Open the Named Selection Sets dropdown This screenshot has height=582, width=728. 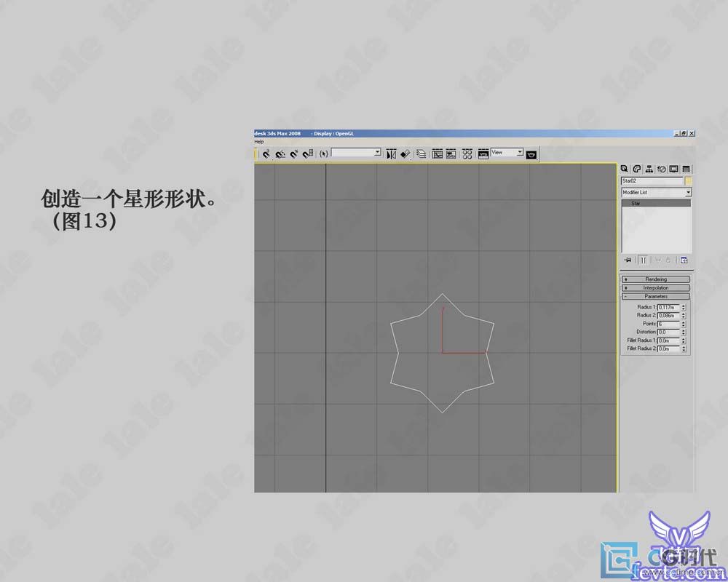click(x=356, y=152)
